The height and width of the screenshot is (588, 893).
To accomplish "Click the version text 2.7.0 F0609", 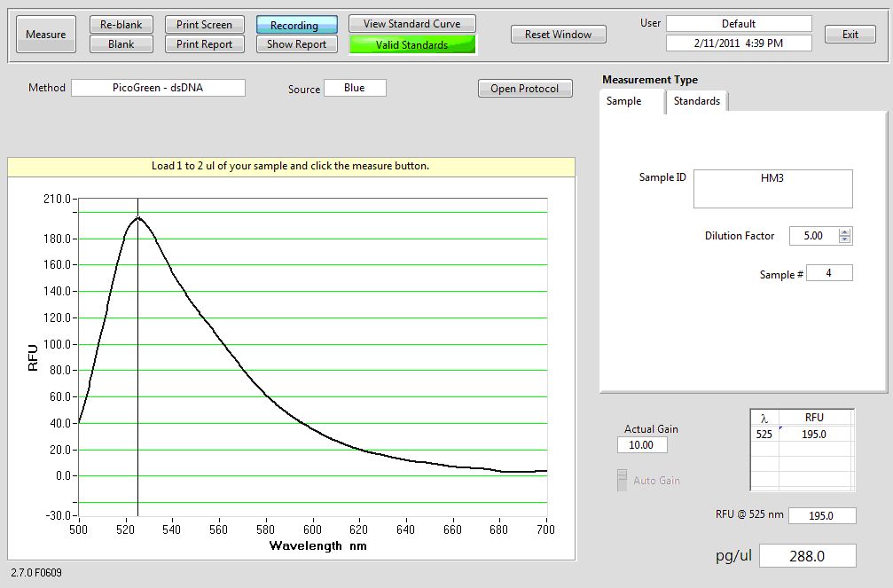I will [x=36, y=573].
